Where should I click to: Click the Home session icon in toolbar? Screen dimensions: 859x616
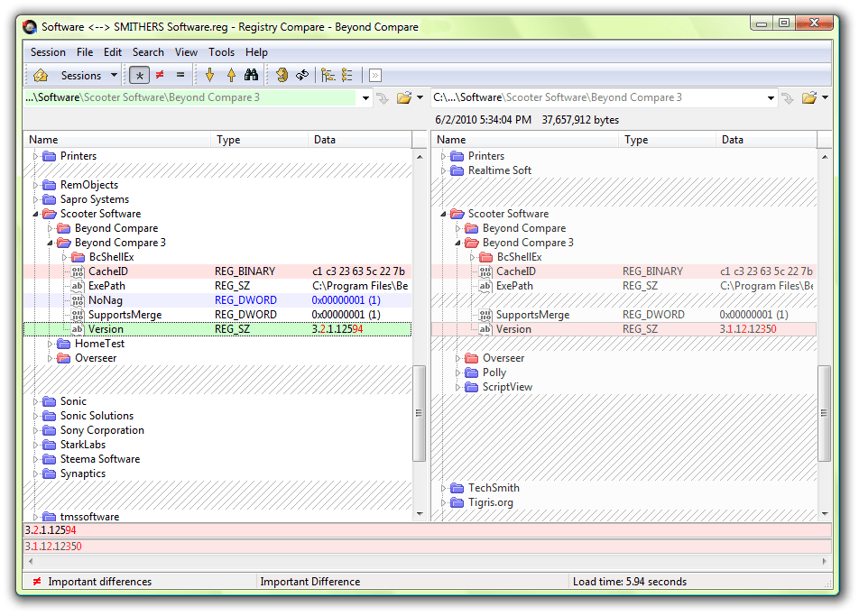[x=41, y=75]
